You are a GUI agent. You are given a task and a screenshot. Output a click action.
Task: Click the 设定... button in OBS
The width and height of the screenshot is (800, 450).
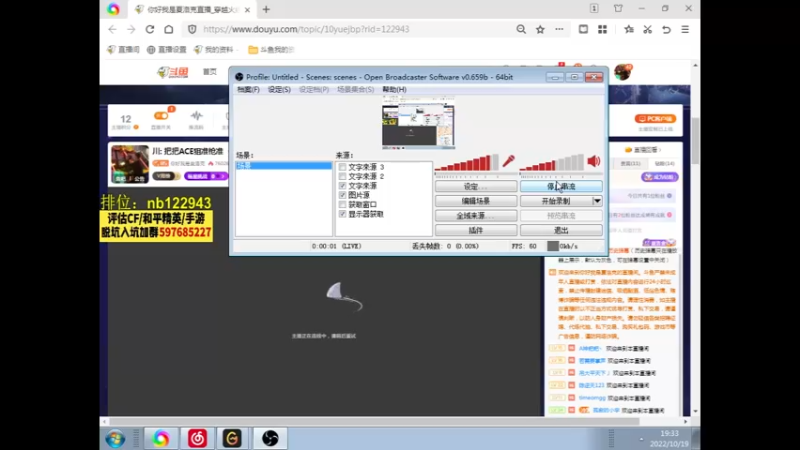(x=476, y=186)
